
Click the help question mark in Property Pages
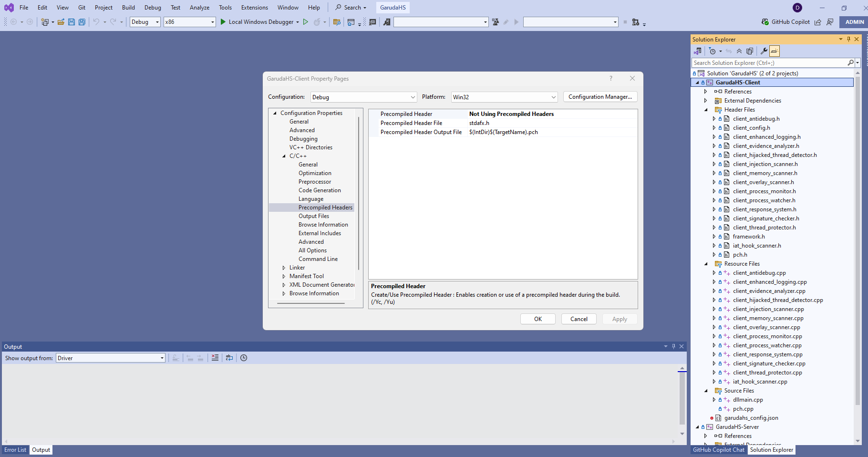[611, 78]
